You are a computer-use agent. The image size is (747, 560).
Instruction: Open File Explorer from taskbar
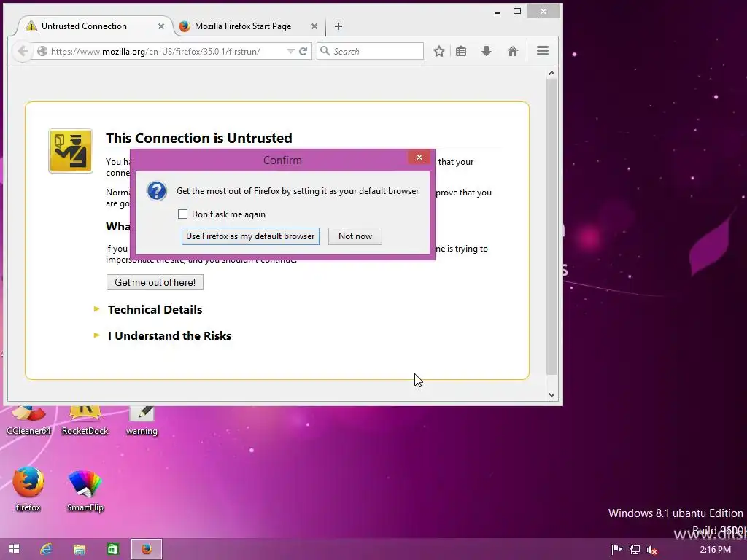coord(79,549)
